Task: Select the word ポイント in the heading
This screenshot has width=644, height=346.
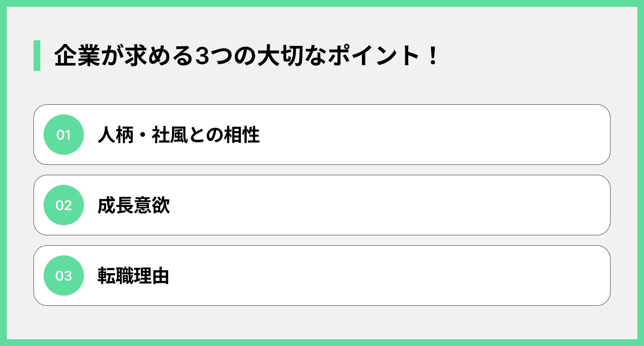Action: 373,56
